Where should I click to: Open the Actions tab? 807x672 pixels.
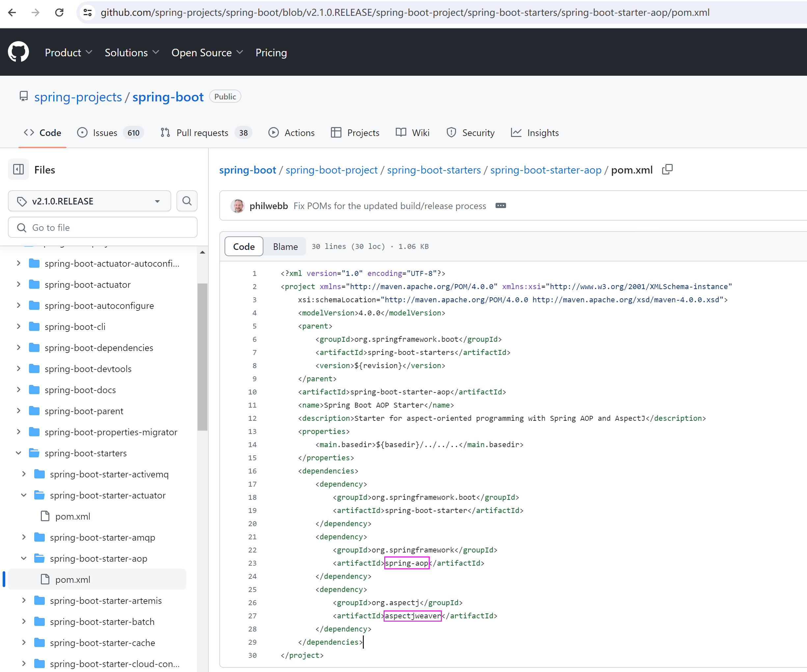tap(291, 133)
